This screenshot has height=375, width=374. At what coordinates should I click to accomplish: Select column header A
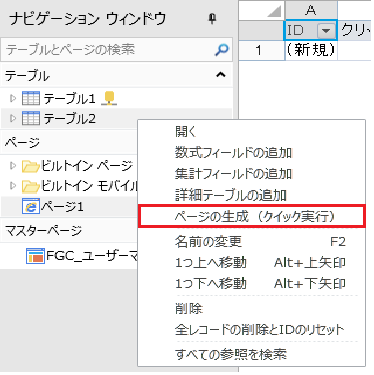click(311, 10)
